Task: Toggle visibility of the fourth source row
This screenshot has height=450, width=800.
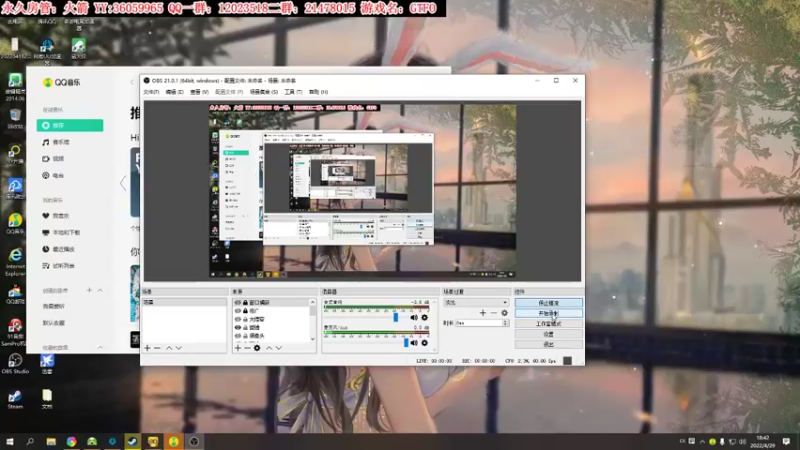Action: point(238,328)
